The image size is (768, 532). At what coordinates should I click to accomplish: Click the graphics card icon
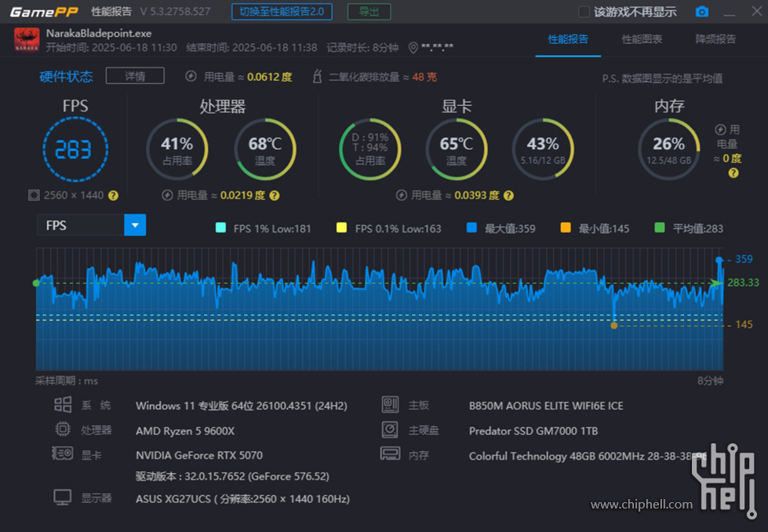[x=63, y=454]
